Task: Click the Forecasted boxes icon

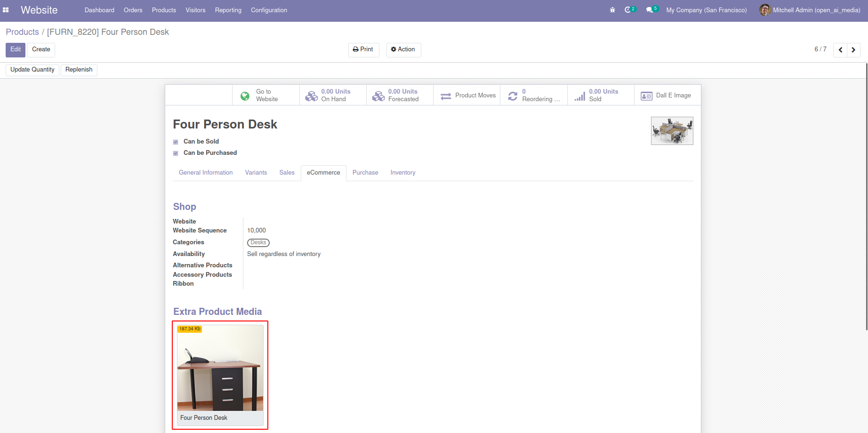Action: point(378,96)
